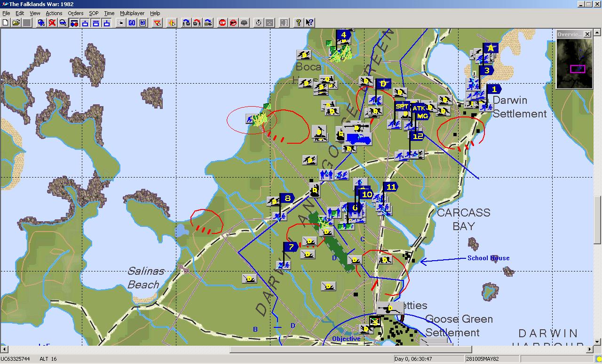602x364 pixels.
Task: Activate the context help arrow icon
Action: (x=309, y=23)
